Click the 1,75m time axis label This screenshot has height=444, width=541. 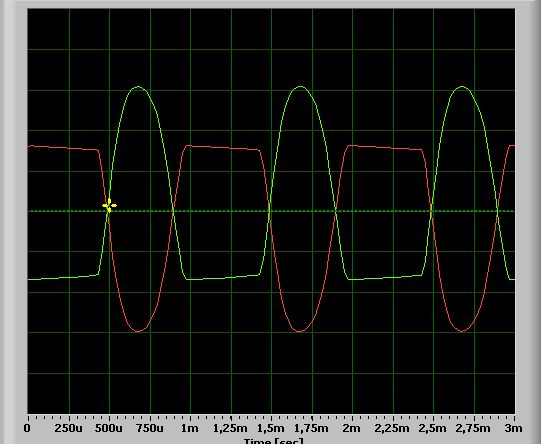(x=311, y=429)
